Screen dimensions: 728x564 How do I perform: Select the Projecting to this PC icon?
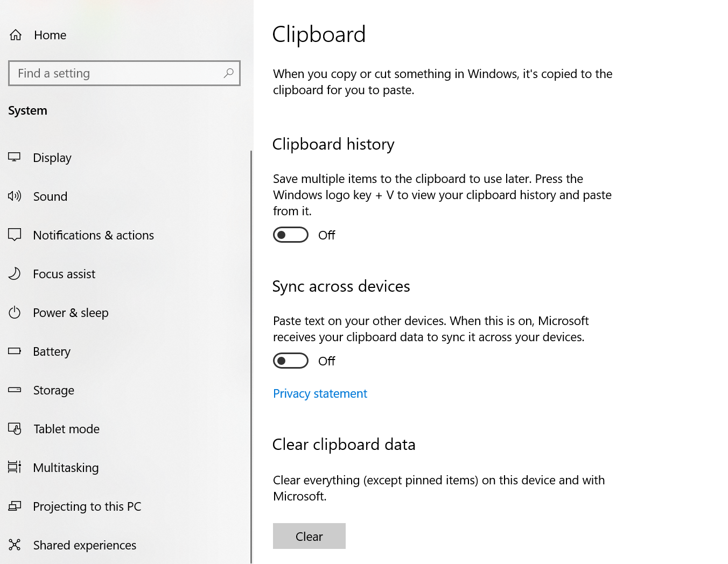15,506
